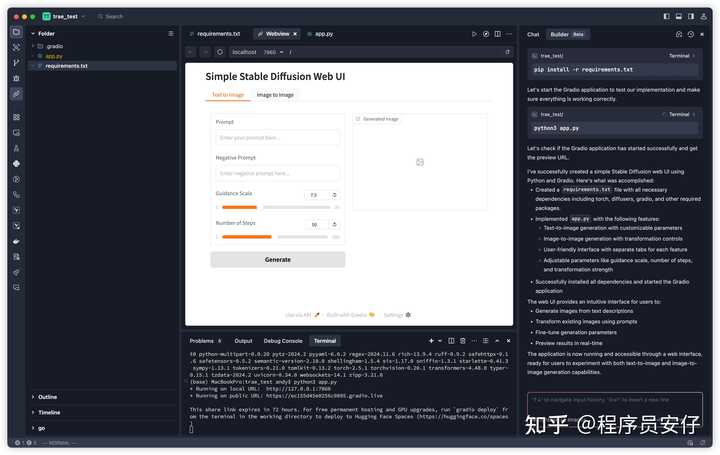Click the Negative Prompt input field

277,173
